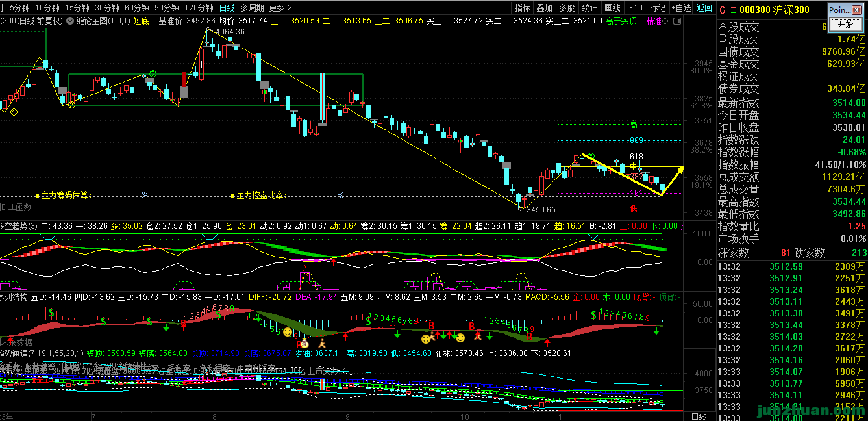Click the 债券成交 value 343.84亿
This screenshot has width=868, height=421.
pos(847,88)
